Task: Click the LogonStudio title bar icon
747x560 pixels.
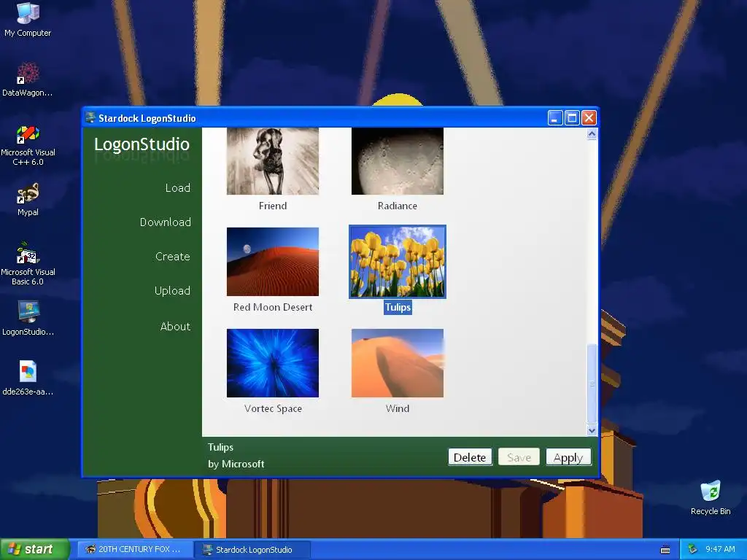Action: tap(90, 117)
